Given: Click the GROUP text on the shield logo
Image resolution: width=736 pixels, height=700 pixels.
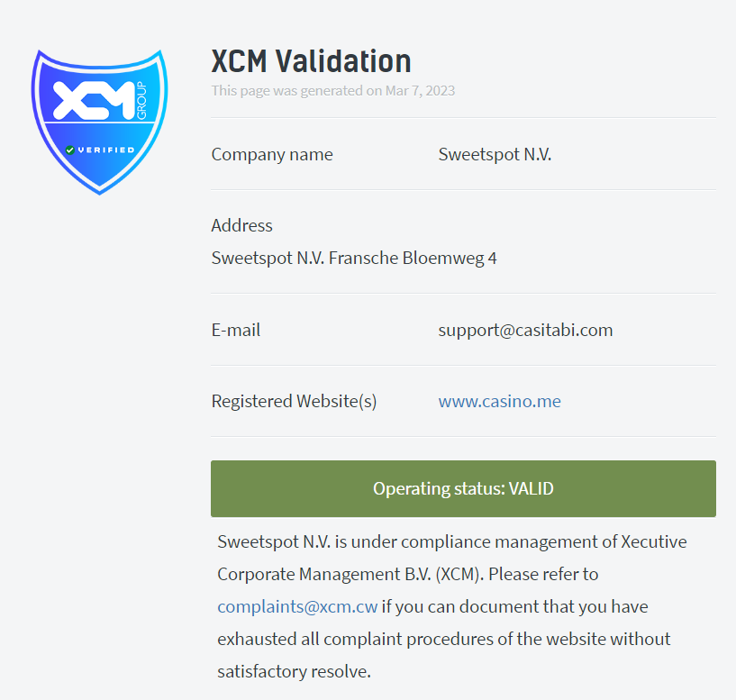Looking at the screenshot, I should [141, 101].
